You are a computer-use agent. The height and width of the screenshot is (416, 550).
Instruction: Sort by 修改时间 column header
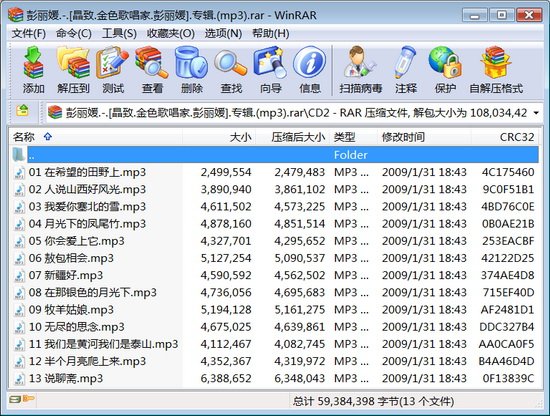425,137
